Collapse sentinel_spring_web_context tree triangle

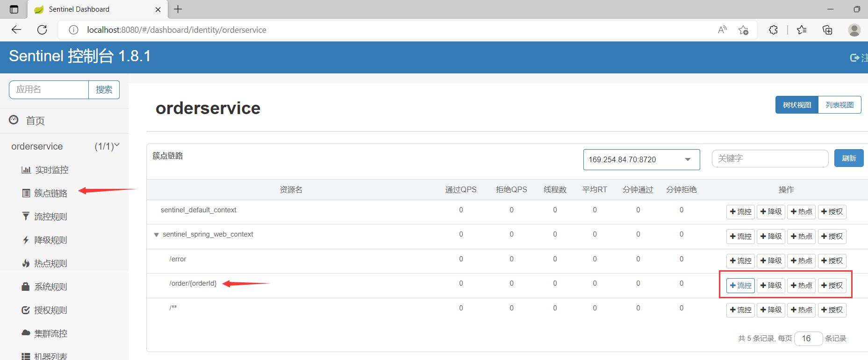pos(157,235)
